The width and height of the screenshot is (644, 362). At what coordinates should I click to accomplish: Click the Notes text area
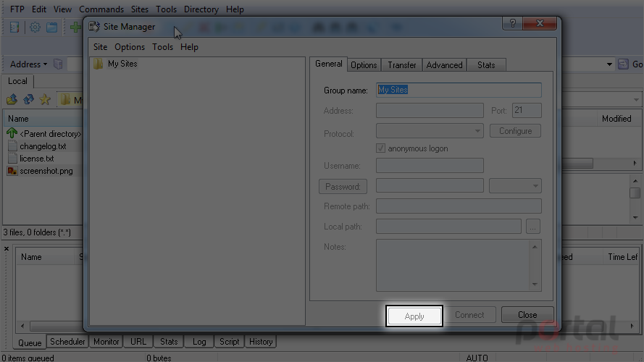(453, 266)
